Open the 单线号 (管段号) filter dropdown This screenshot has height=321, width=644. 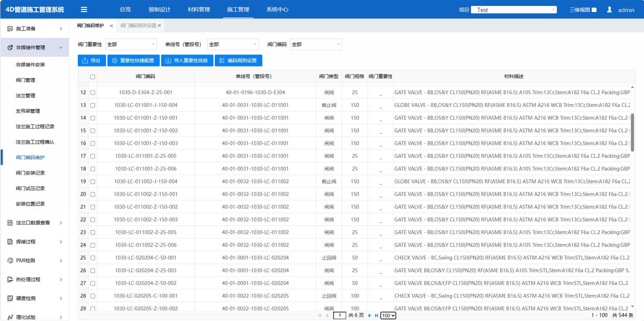(x=233, y=44)
